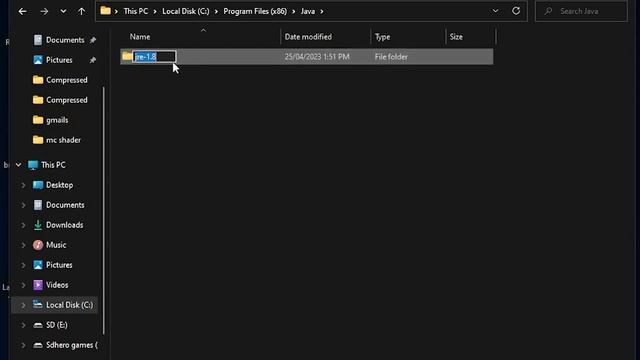Open Pictures under This PC

tap(59, 265)
